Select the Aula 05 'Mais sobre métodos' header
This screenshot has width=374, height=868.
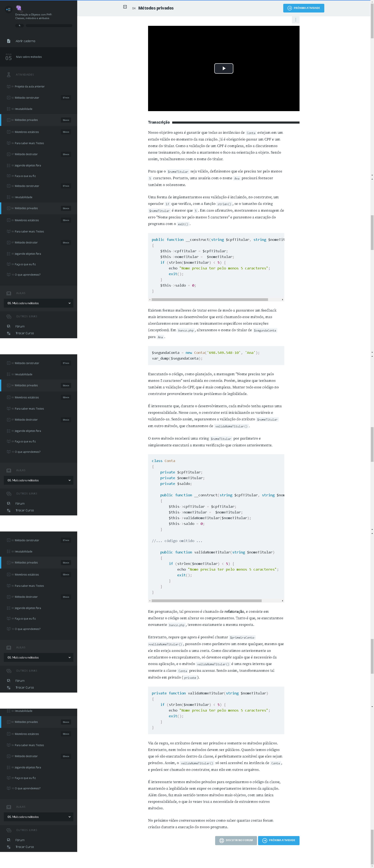point(29,57)
